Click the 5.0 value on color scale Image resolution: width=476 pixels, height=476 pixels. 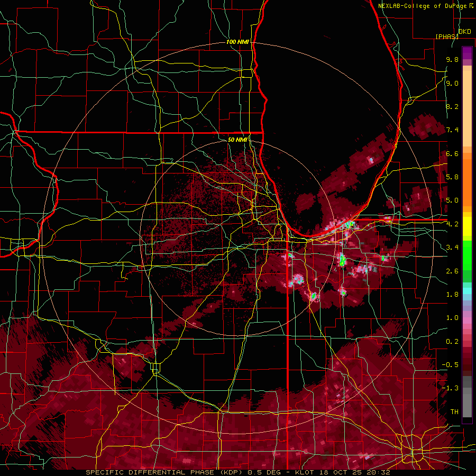452,200
